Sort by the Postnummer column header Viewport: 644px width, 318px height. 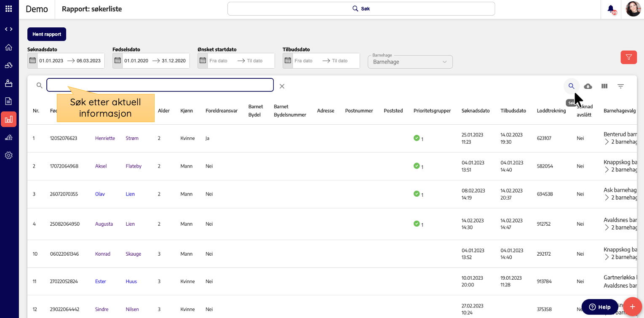[359, 111]
